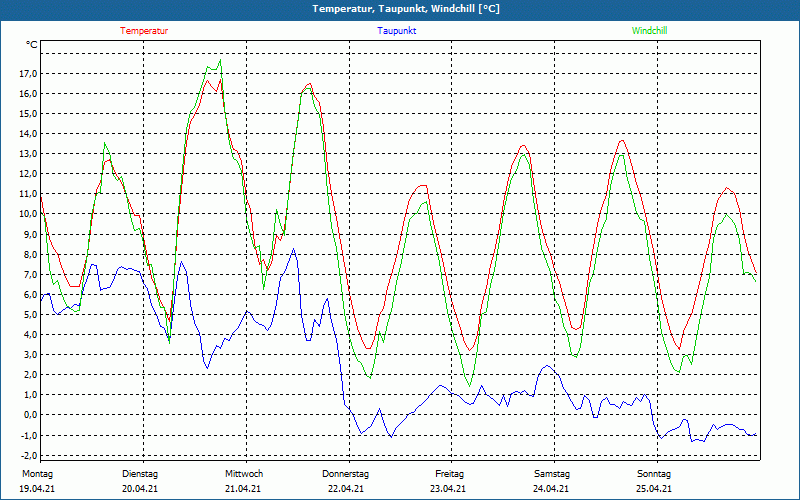800x500 pixels.
Task: Click the °C unit label on axis
Action: coord(31,45)
